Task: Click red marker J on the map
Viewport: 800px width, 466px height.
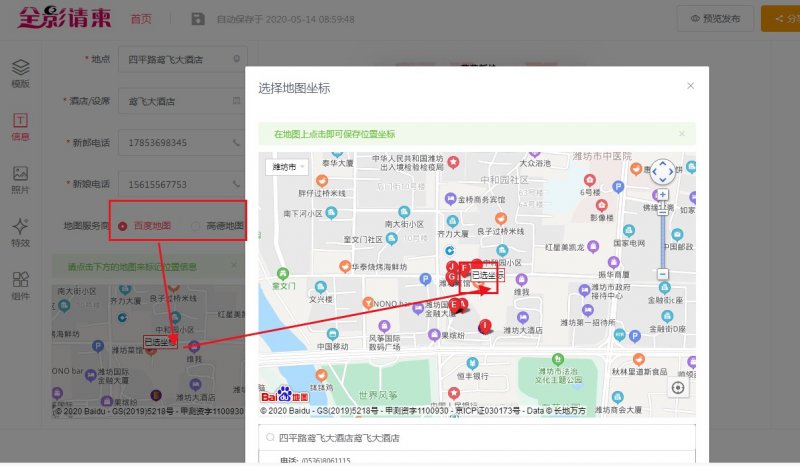Action: pyautogui.click(x=452, y=266)
